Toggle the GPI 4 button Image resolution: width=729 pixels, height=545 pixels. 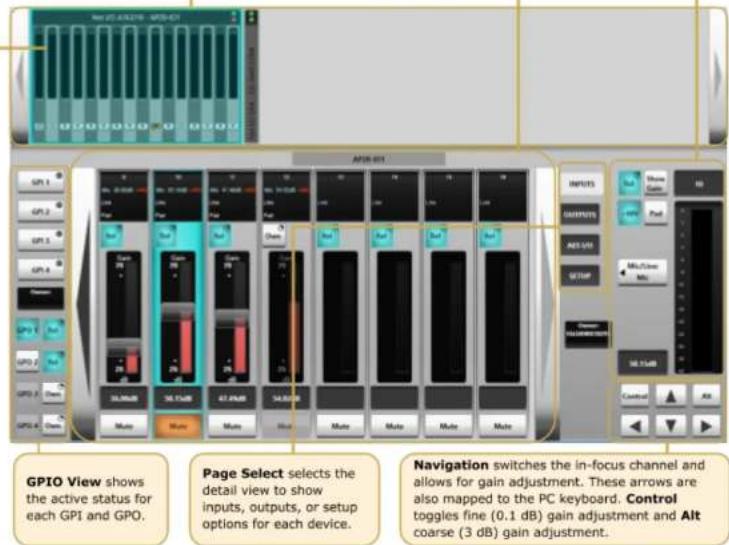click(40, 269)
